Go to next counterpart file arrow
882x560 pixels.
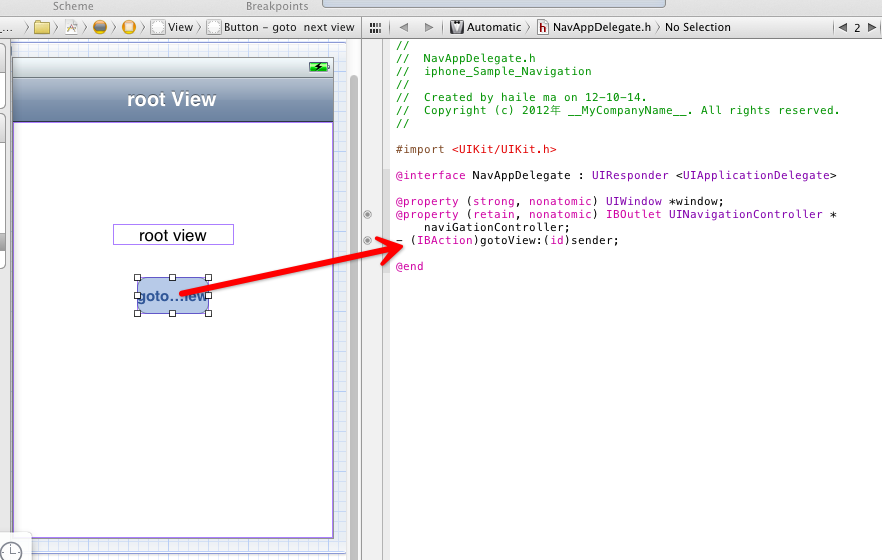point(872,27)
